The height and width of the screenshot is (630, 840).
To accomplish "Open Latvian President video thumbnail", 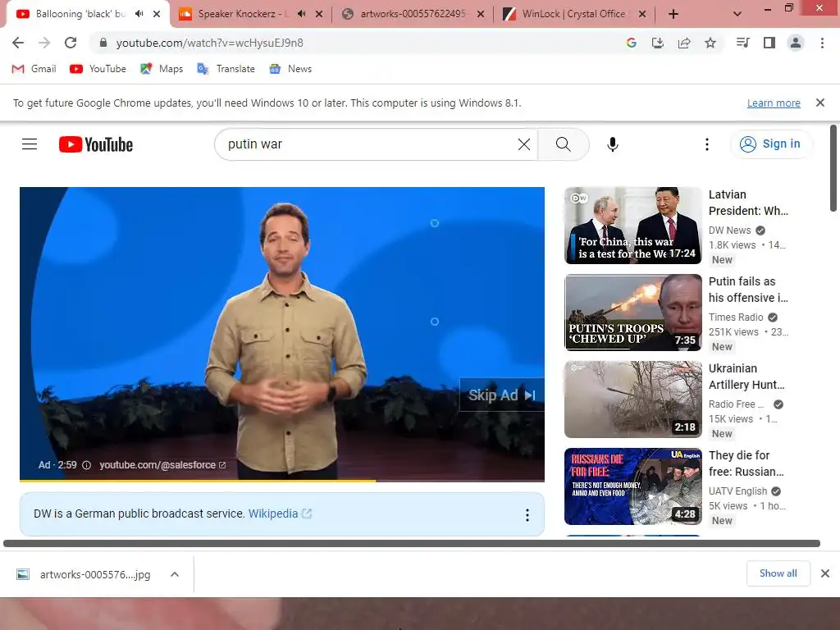I will click(x=633, y=226).
